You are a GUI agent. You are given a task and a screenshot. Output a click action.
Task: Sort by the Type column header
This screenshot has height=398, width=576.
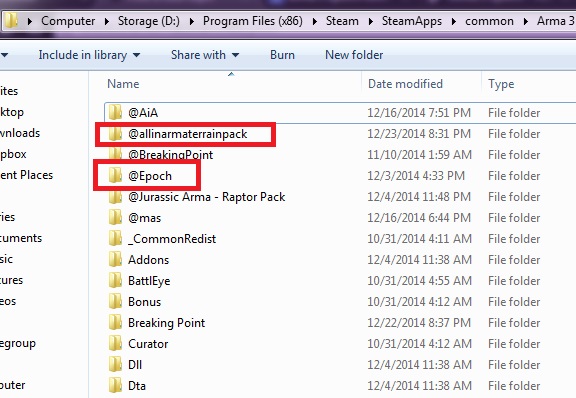[501, 84]
